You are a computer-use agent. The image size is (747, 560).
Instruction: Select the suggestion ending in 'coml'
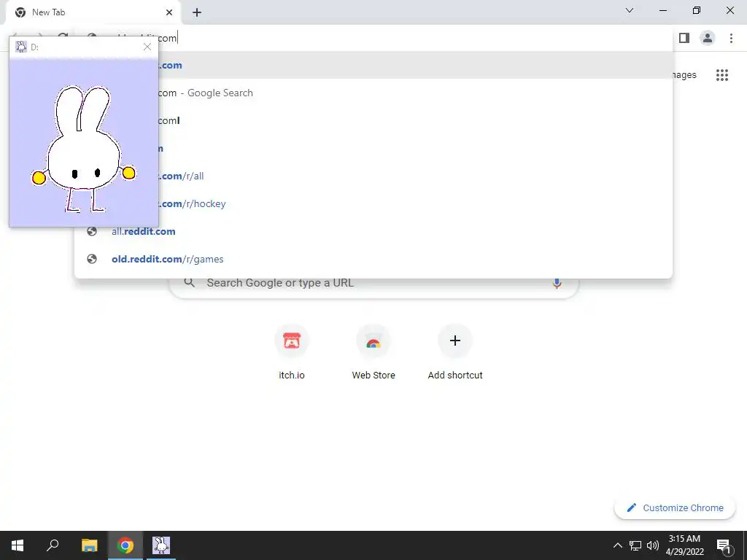click(x=373, y=120)
